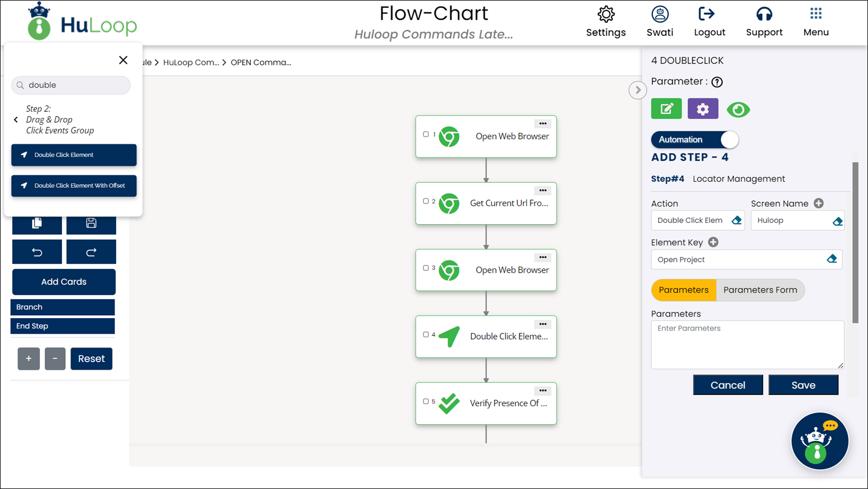The height and width of the screenshot is (489, 868).
Task: Open the purple gear settings icon
Action: [x=703, y=109]
